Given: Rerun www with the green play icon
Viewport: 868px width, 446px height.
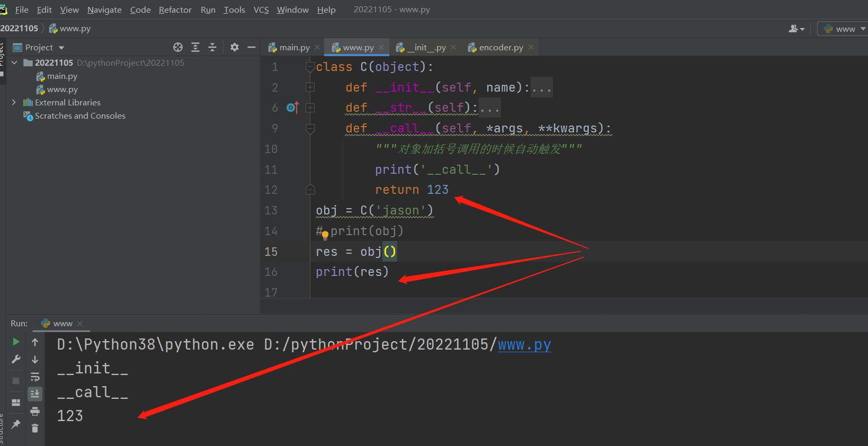Looking at the screenshot, I should click(x=16, y=342).
